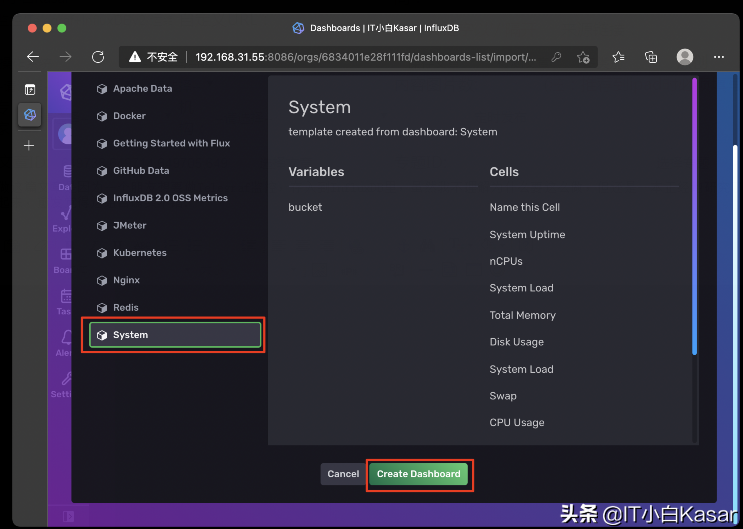The height and width of the screenshot is (529, 743).
Task: Click the Disk Usage cell entry
Action: [516, 342]
